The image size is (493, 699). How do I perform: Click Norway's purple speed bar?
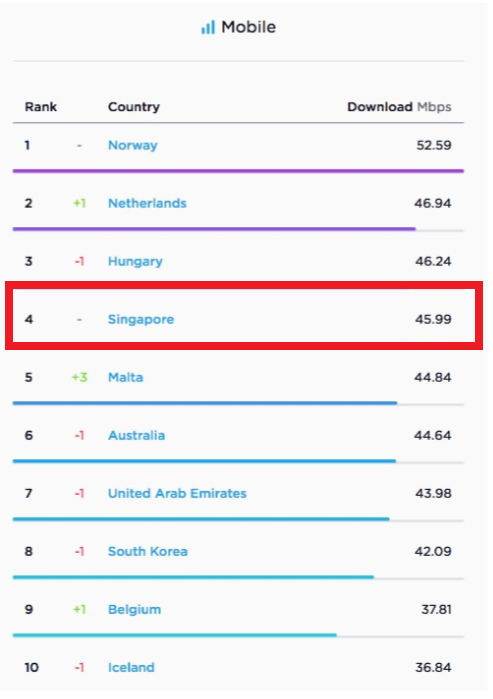tap(238, 171)
